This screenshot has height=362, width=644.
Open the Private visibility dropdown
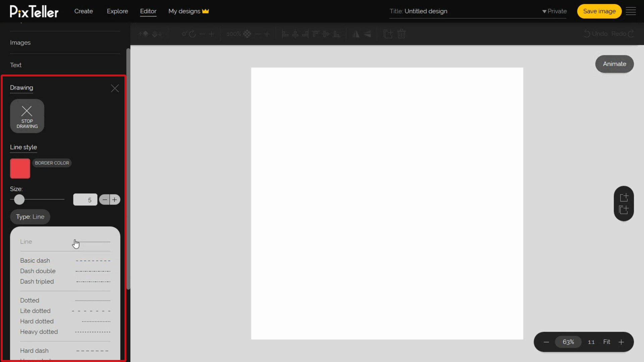pos(554,11)
